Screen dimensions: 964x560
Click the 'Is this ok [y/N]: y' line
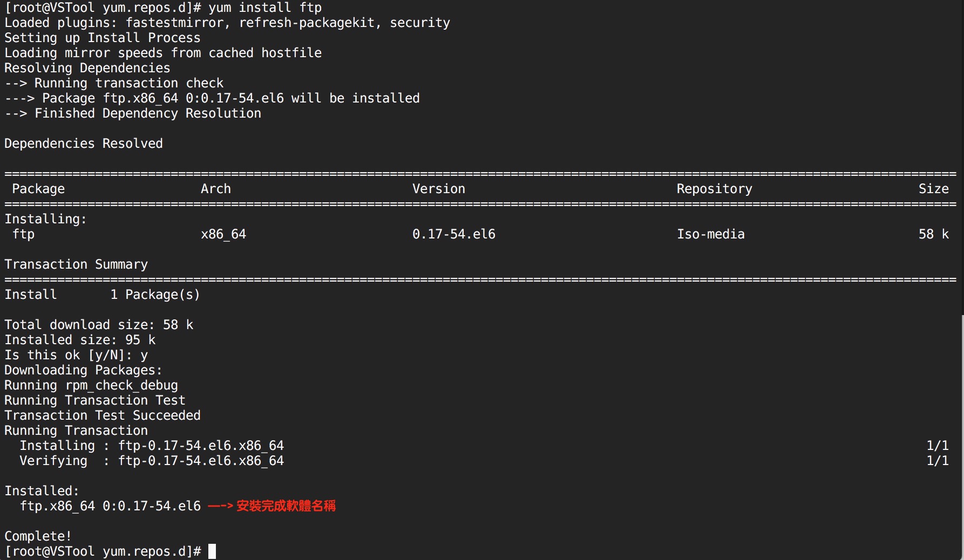click(x=76, y=355)
